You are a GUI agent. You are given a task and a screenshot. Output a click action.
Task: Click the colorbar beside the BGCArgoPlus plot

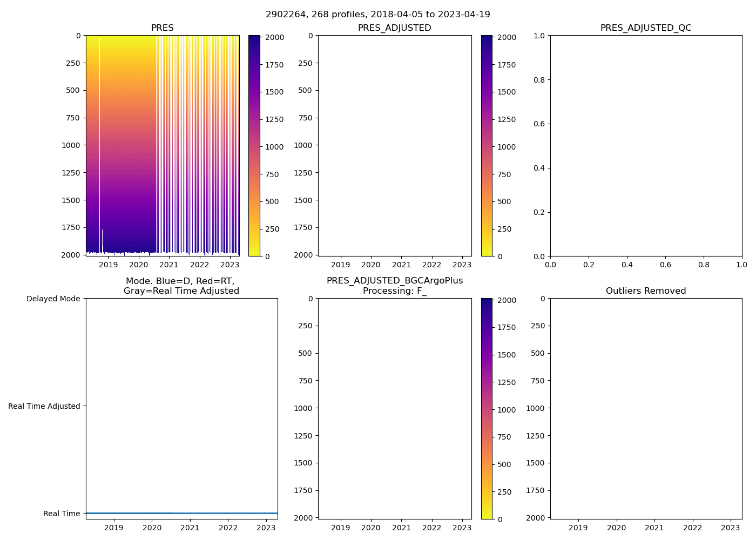coord(487,409)
